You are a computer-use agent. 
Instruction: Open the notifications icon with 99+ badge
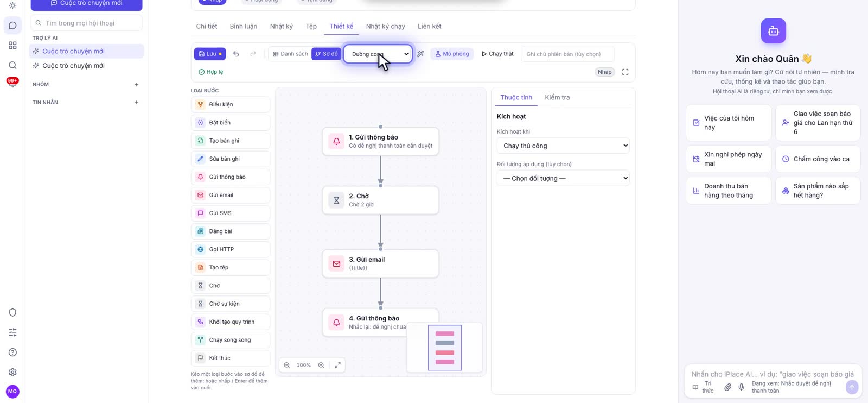coord(12,83)
